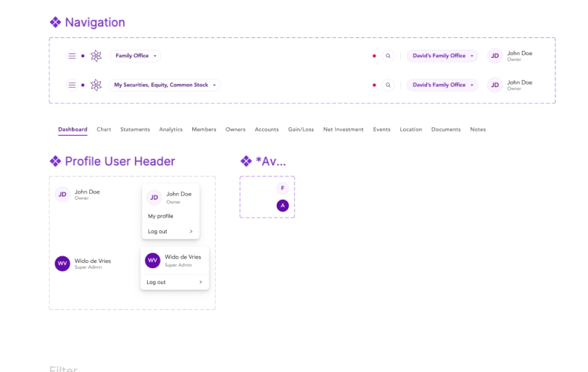Image resolution: width=588 pixels, height=372 pixels.
Task: Click the search icon in the second navigation row
Action: pyautogui.click(x=388, y=85)
